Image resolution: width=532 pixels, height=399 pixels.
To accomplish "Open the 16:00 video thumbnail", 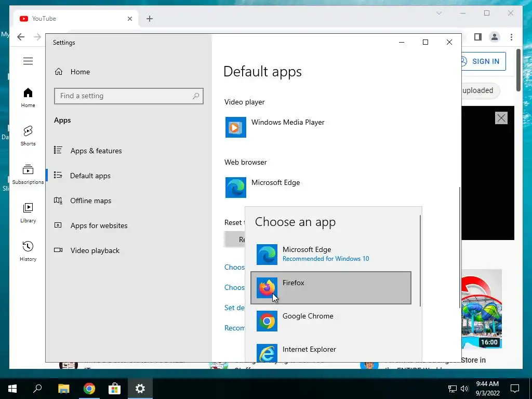I will pos(482,309).
